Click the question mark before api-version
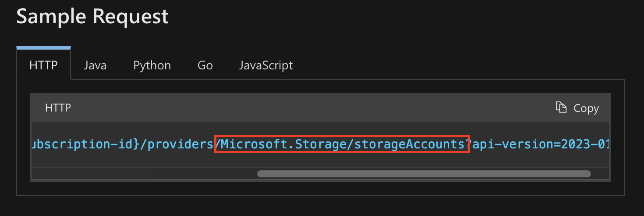The width and height of the screenshot is (644, 216). click(x=470, y=144)
